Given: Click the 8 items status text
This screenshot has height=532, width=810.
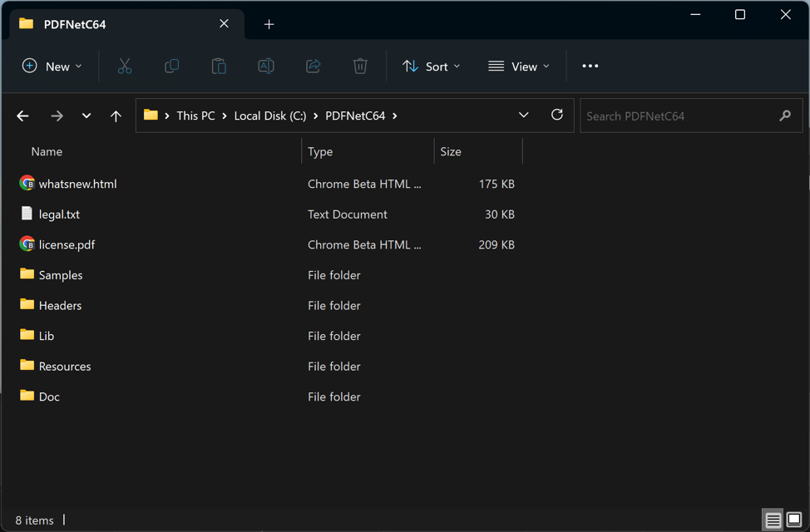Looking at the screenshot, I should coord(35,520).
